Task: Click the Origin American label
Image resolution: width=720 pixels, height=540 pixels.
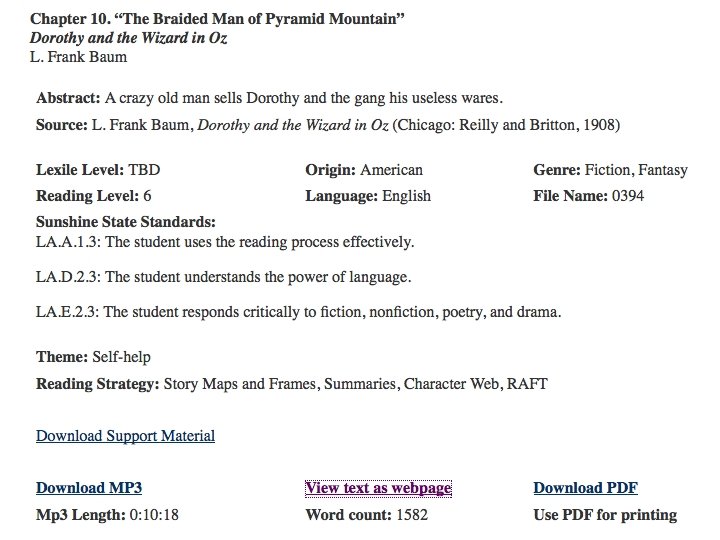Action: tap(364, 170)
